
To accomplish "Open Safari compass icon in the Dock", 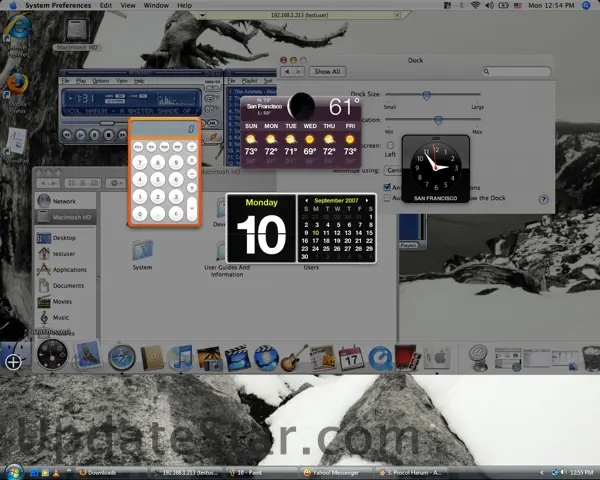I will 122,356.
